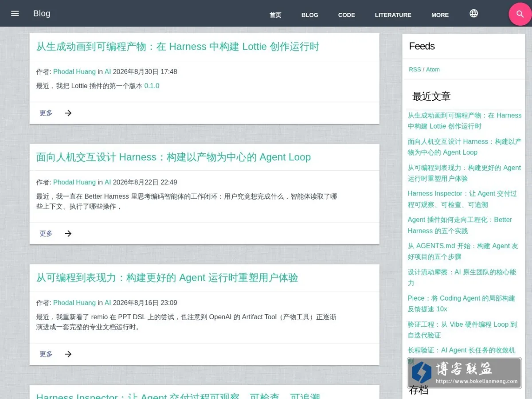Open the hamburger navigation menu
This screenshot has width=532, height=399.
[x=15, y=13]
